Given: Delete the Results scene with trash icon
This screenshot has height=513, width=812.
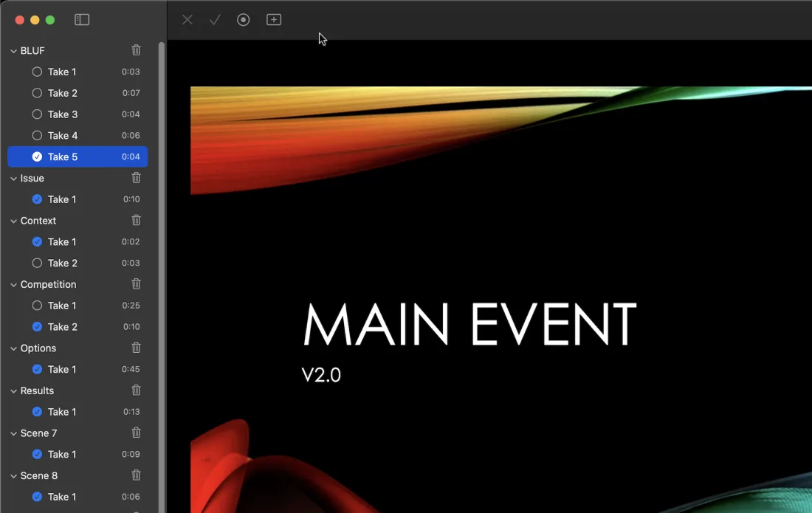Looking at the screenshot, I should [137, 390].
